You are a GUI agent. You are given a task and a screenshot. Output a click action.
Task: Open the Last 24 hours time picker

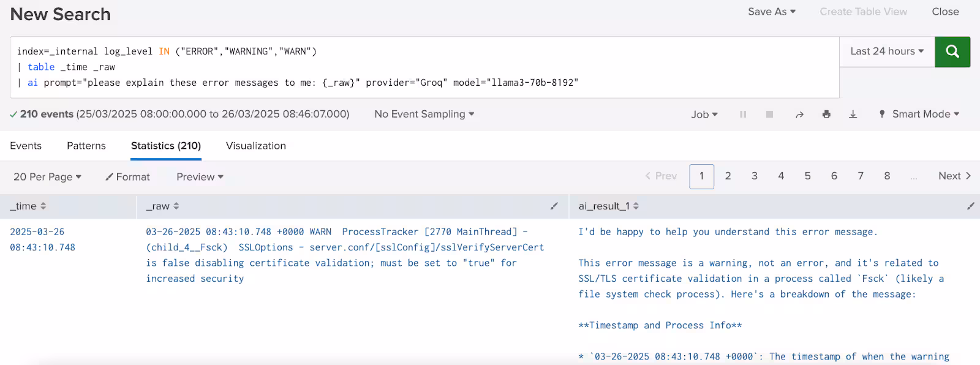[886, 51]
